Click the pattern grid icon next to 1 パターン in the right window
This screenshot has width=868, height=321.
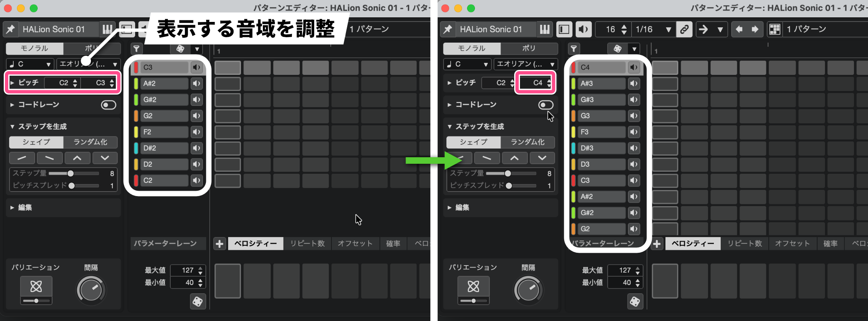[775, 29]
